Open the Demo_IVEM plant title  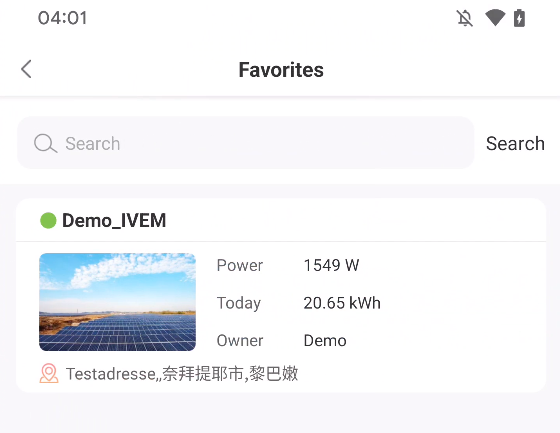114,220
